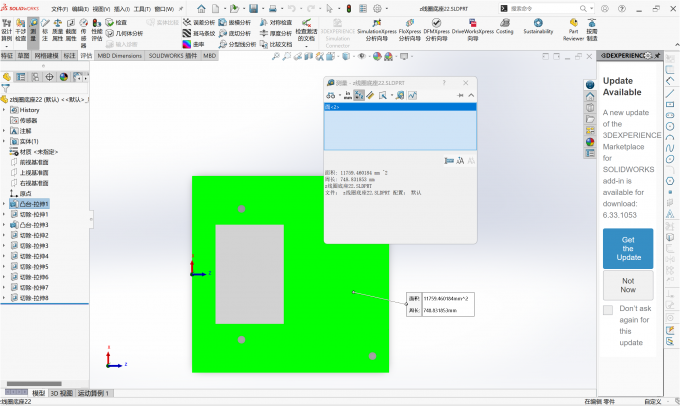Expand the History tree node

click(x=4, y=110)
